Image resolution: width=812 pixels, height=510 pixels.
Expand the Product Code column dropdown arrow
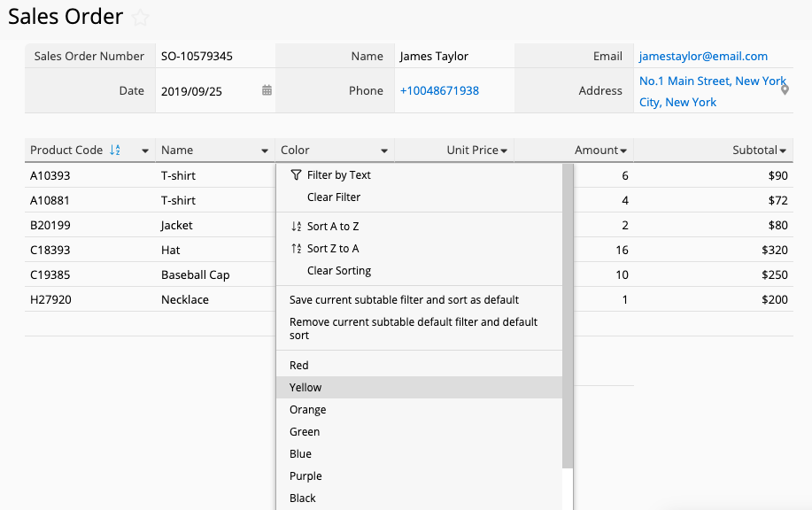145,151
